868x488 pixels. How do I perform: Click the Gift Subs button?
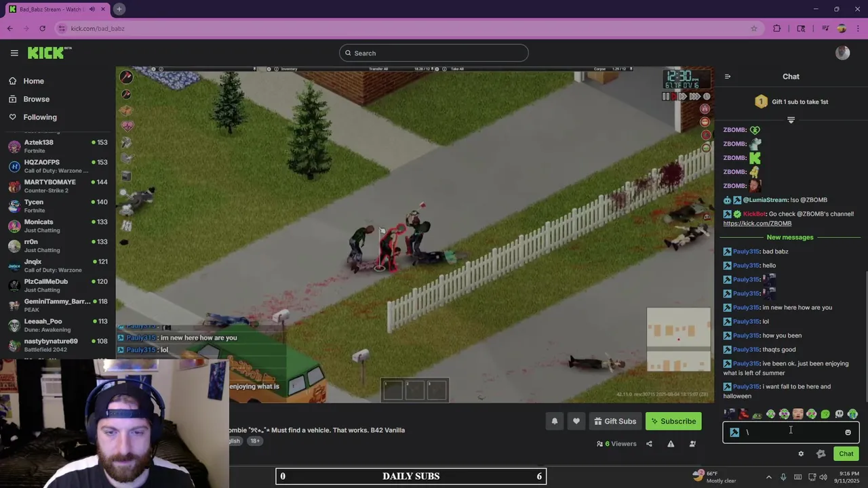click(615, 421)
